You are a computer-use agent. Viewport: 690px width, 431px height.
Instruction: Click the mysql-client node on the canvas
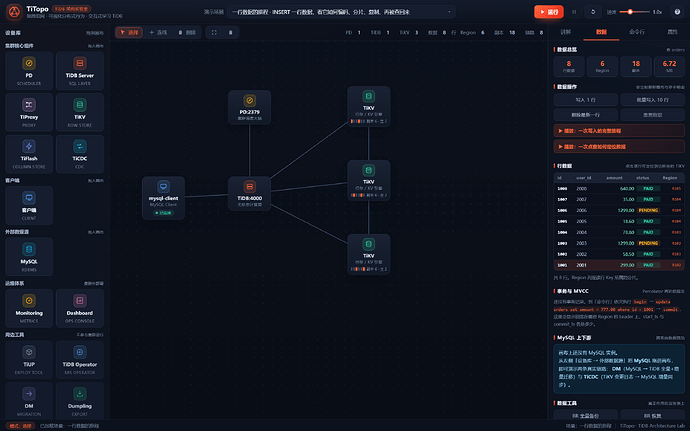(x=163, y=198)
